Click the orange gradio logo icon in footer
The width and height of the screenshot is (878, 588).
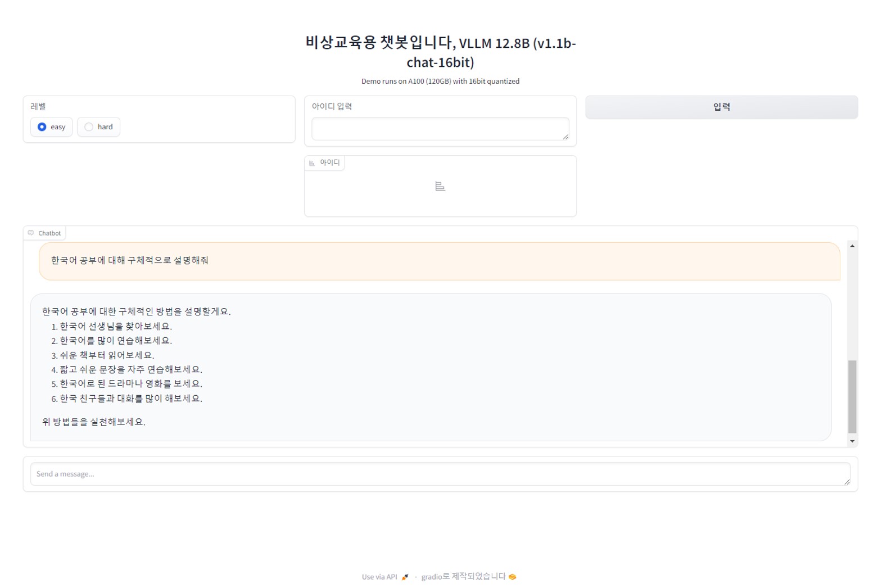[x=513, y=577]
